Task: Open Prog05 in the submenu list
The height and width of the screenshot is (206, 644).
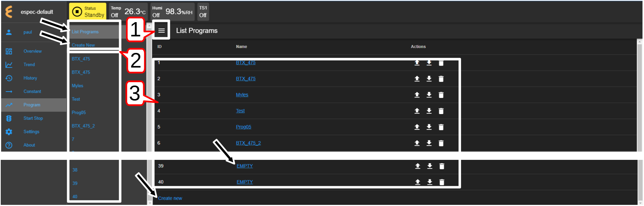Action: coord(79,113)
